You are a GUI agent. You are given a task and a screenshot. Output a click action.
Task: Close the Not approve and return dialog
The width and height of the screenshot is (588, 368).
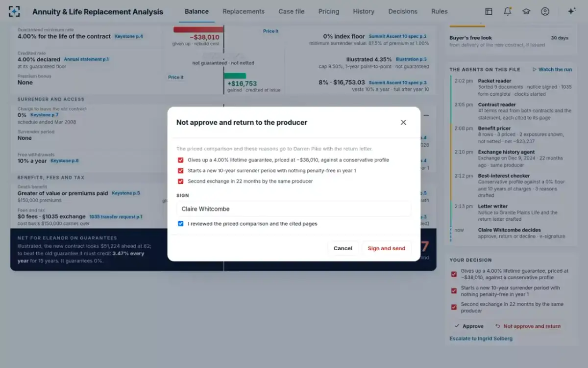click(403, 122)
